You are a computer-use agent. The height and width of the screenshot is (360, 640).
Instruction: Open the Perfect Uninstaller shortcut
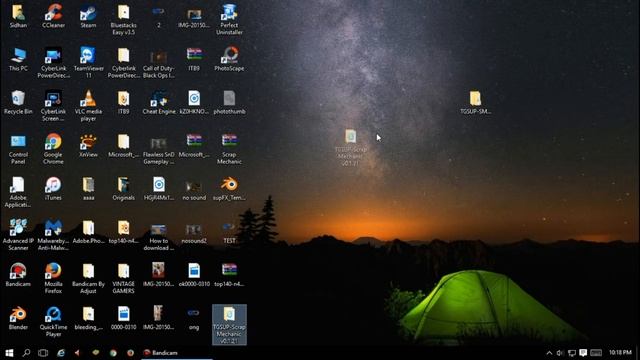[x=229, y=20]
